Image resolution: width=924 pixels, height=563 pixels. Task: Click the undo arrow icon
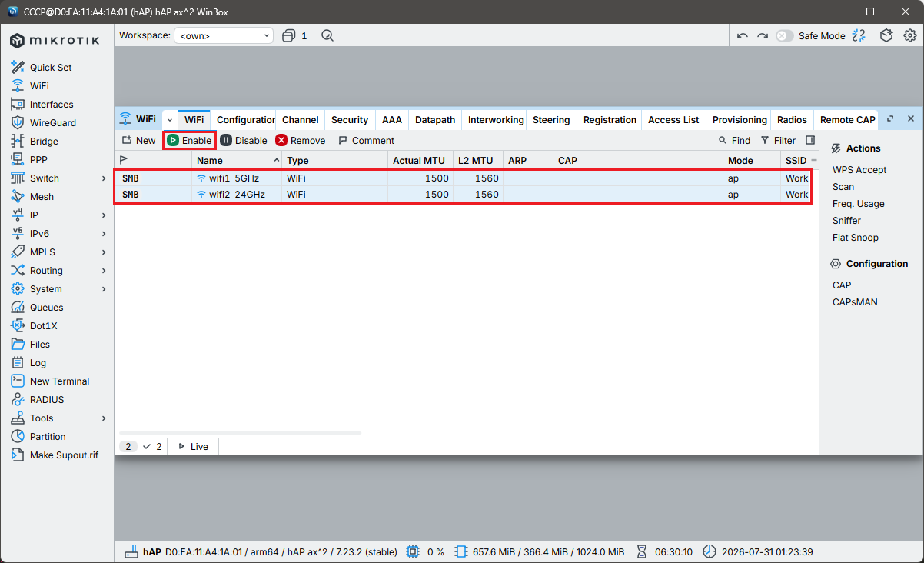click(x=742, y=35)
